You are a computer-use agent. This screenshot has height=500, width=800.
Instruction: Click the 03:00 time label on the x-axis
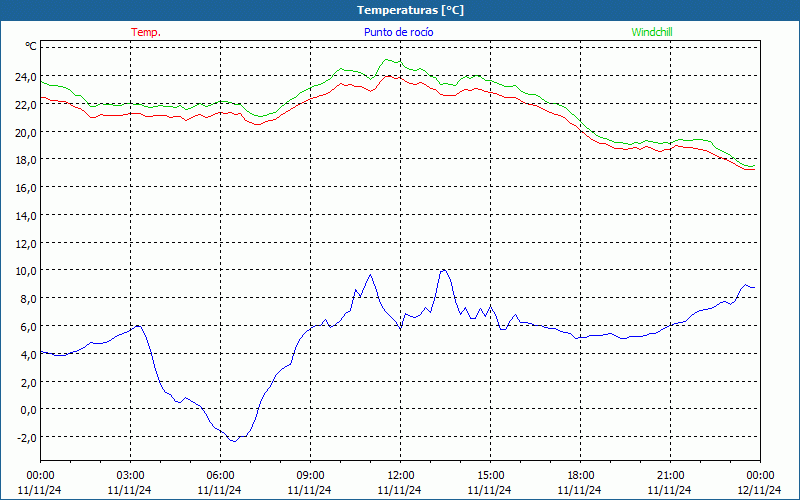tap(130, 476)
